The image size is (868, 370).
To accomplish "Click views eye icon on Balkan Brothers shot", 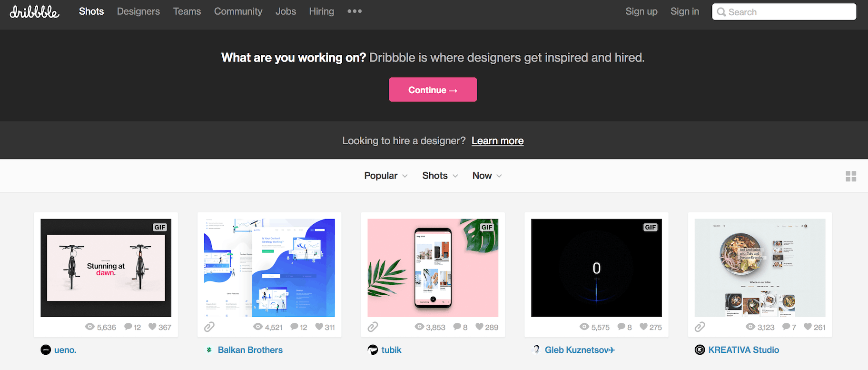I will point(258,327).
